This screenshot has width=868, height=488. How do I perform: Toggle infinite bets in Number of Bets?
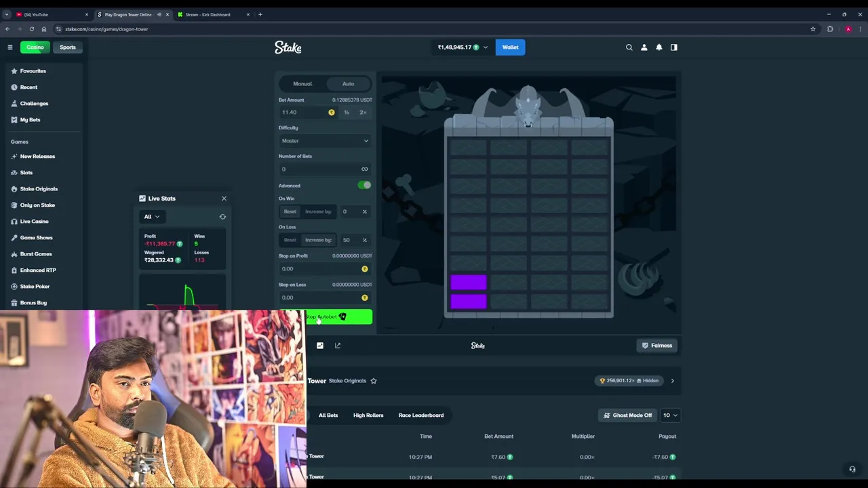[365, 169]
